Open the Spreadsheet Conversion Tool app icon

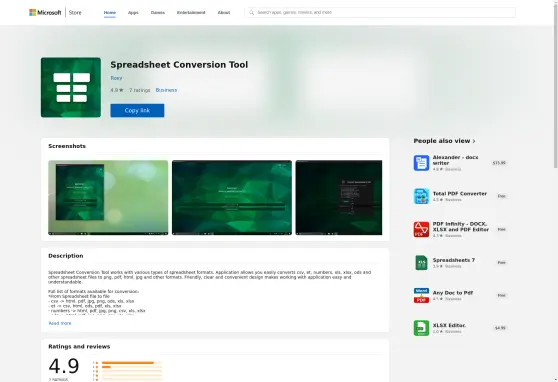(71, 87)
